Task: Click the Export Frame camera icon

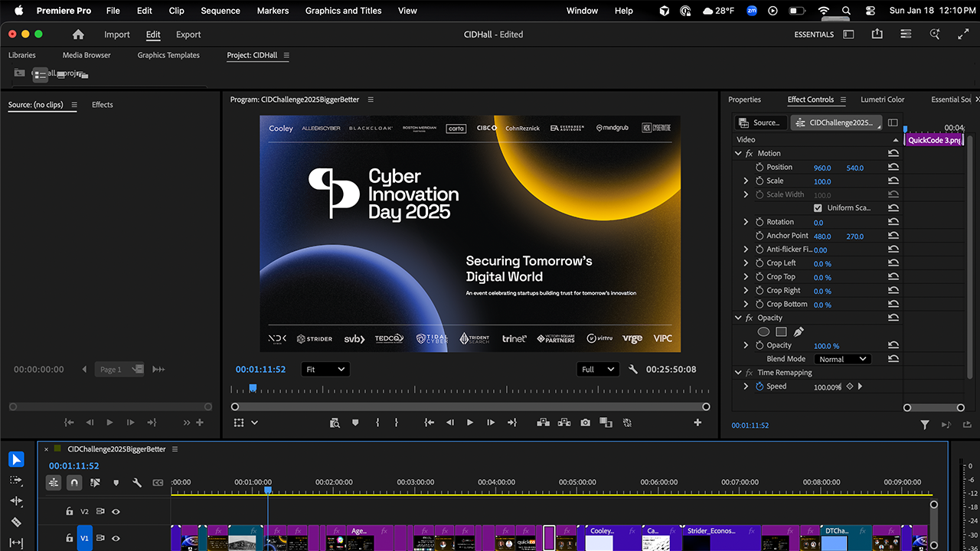Action: 586,422
